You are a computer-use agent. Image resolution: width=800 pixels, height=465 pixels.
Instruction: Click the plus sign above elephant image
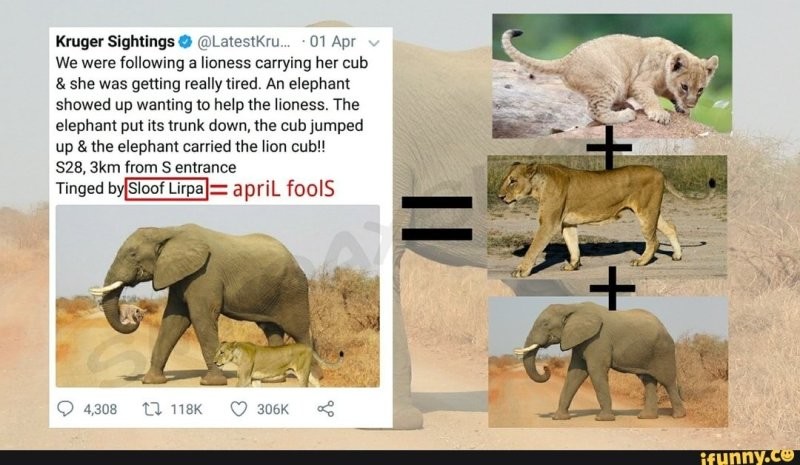tap(612, 288)
